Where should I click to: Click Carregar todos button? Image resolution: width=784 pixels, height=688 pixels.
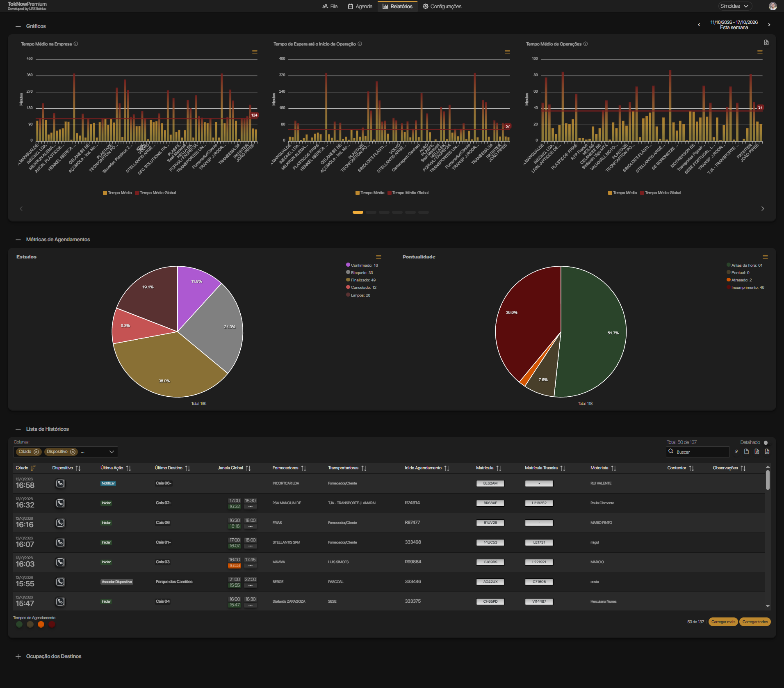[755, 622]
